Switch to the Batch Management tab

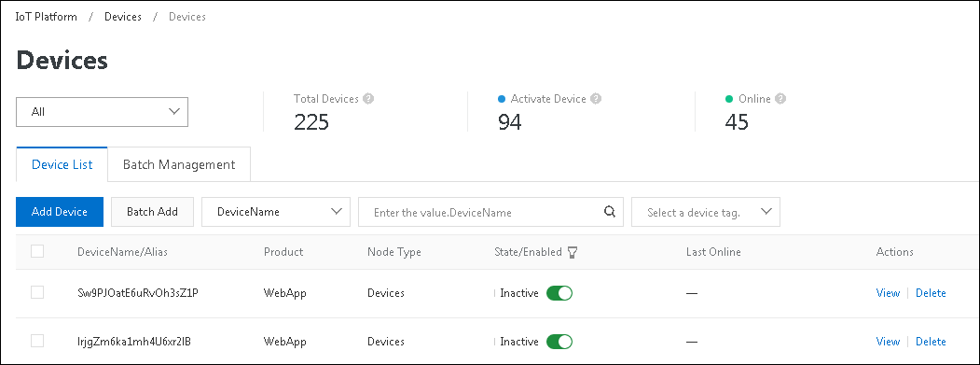179,164
